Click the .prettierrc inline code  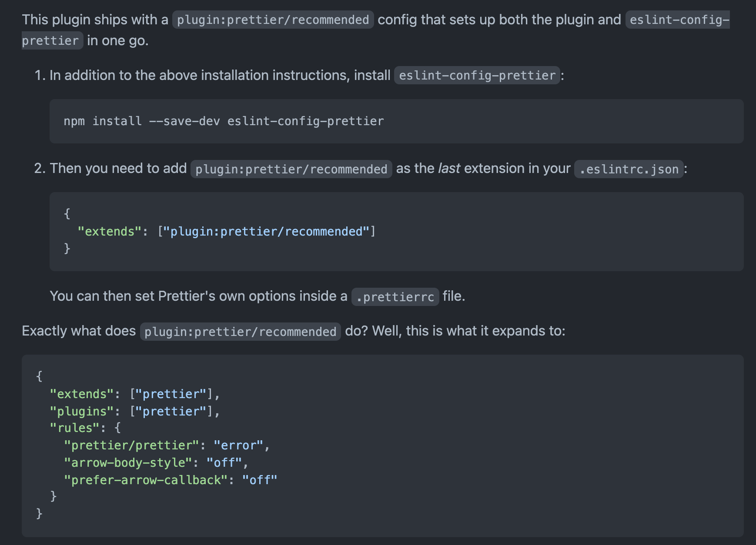[395, 296]
